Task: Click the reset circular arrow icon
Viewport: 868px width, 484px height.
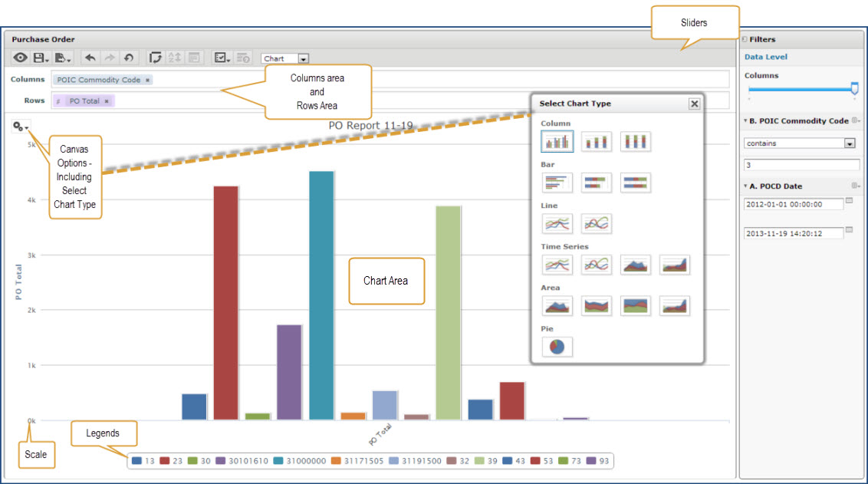Action: 129,58
